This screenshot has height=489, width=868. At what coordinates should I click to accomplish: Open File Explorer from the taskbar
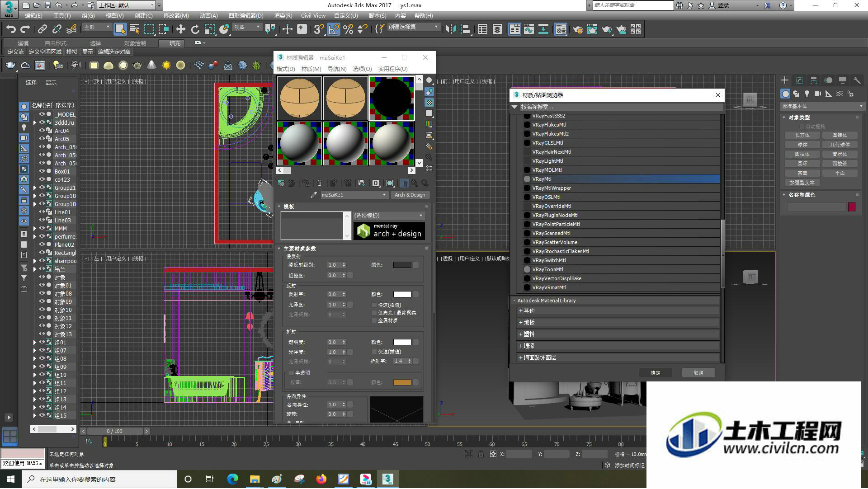(255, 479)
